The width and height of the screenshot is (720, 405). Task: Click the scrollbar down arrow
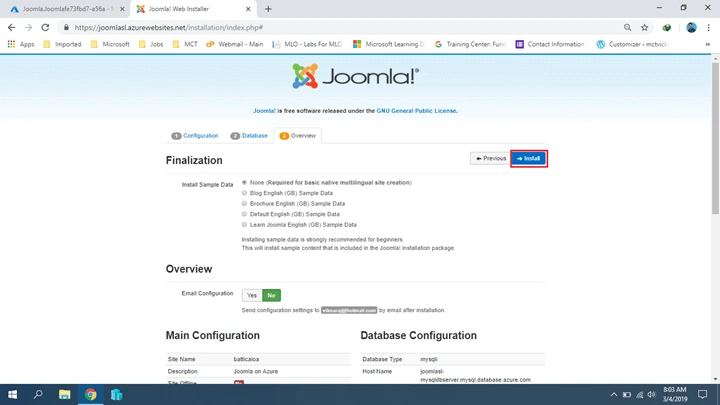coord(715,379)
